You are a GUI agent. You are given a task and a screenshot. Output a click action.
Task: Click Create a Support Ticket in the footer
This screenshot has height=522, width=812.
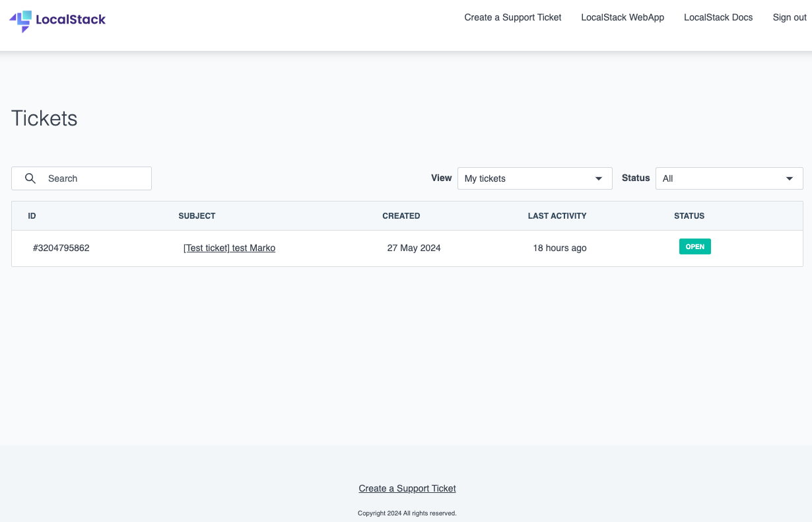pyautogui.click(x=407, y=488)
